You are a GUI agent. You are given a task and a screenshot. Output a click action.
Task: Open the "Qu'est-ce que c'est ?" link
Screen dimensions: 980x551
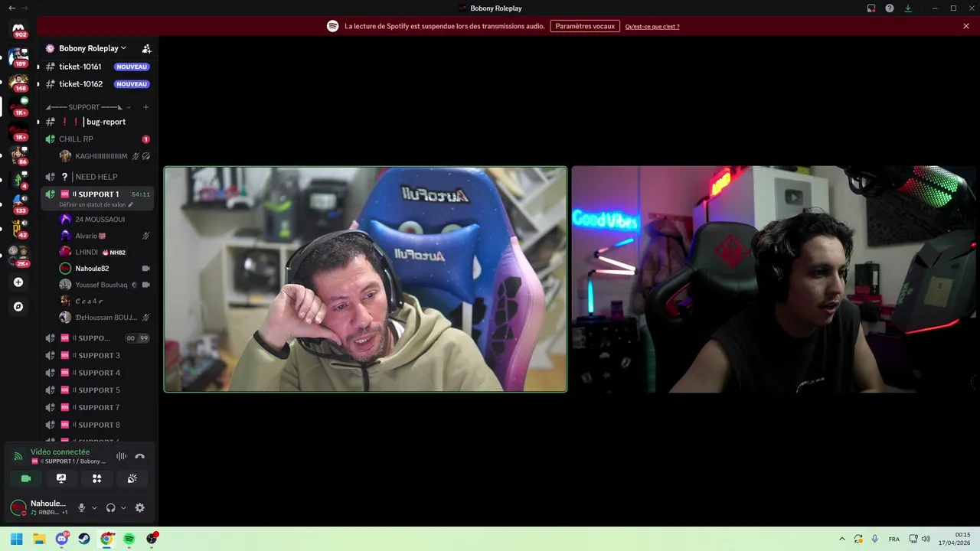[x=652, y=27]
